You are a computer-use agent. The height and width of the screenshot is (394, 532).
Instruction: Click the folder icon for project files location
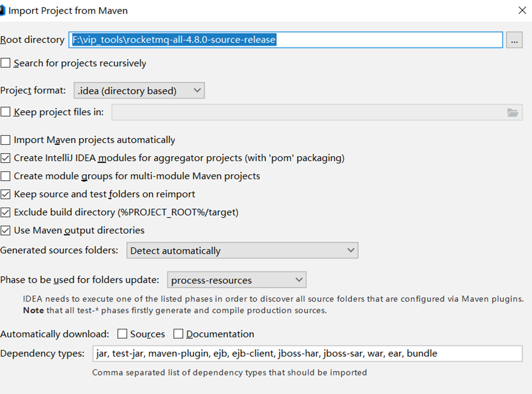[512, 112]
